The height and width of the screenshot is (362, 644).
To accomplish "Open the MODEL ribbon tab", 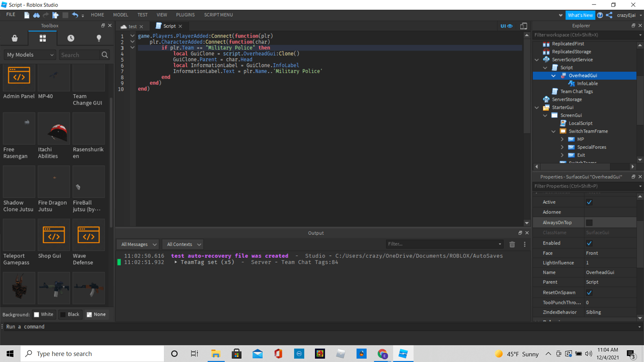I will pyautogui.click(x=120, y=15).
